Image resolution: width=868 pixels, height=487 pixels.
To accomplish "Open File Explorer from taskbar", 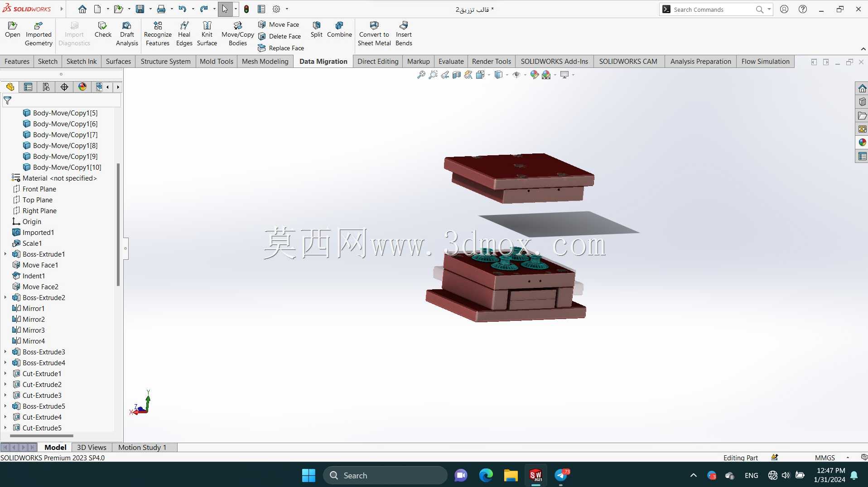I will (x=511, y=475).
